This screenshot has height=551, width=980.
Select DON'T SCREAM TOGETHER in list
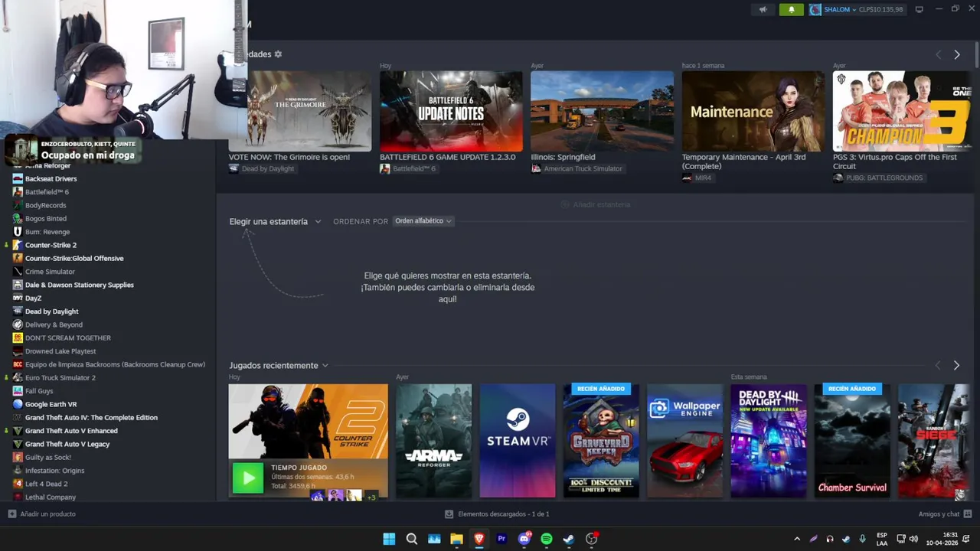(68, 337)
